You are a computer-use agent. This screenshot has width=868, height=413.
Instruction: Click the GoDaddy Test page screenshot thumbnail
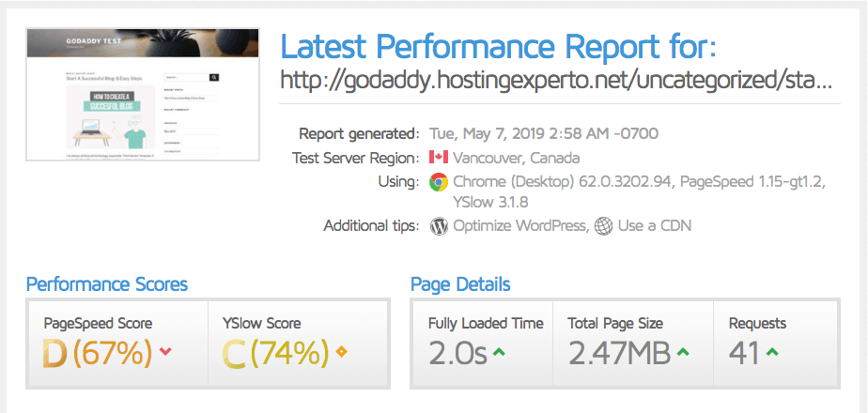(143, 94)
